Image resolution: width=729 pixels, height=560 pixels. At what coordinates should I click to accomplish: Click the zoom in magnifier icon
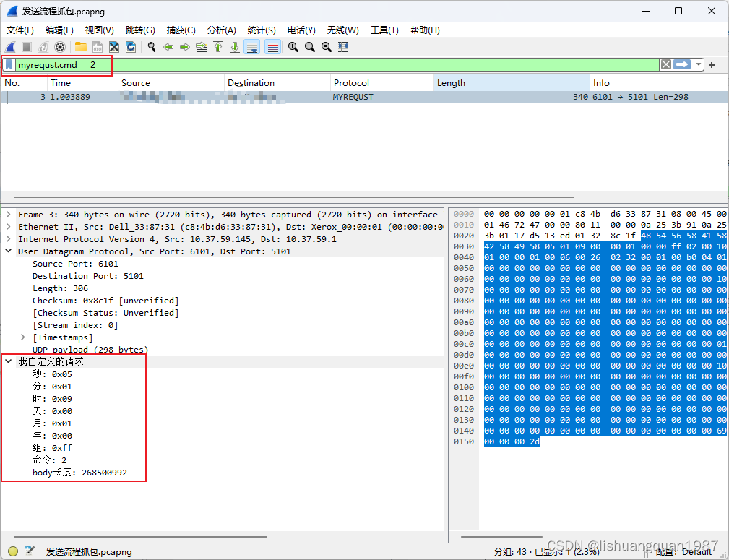[x=293, y=47]
